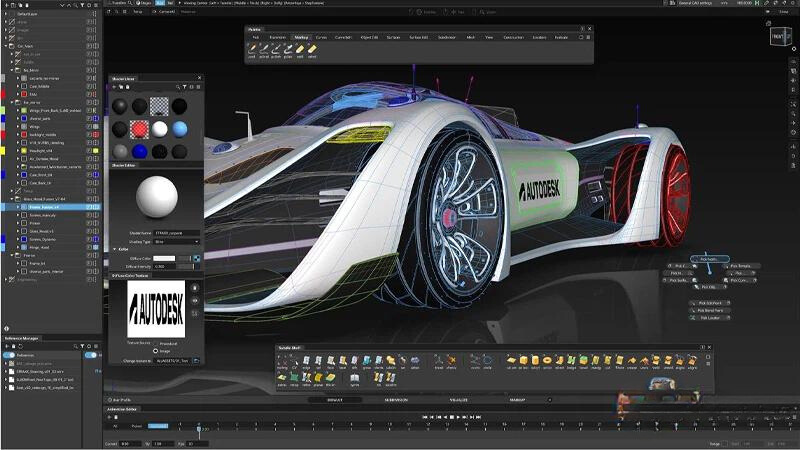Click the playhead marker on animation timeline

[199, 430]
